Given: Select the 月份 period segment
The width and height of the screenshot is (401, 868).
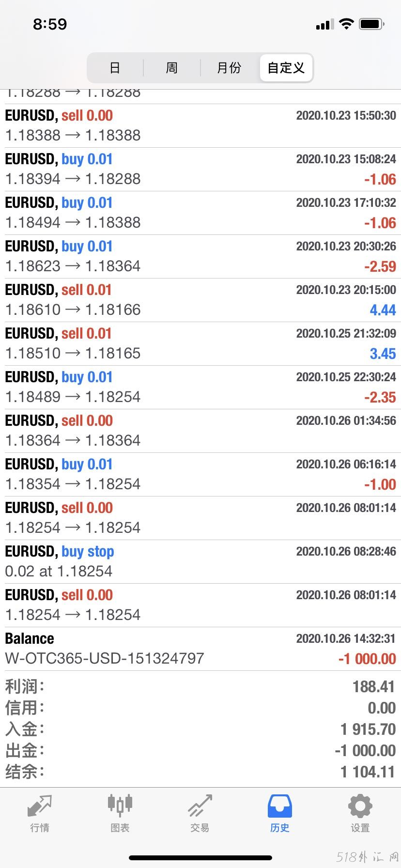Looking at the screenshot, I should 229,68.
